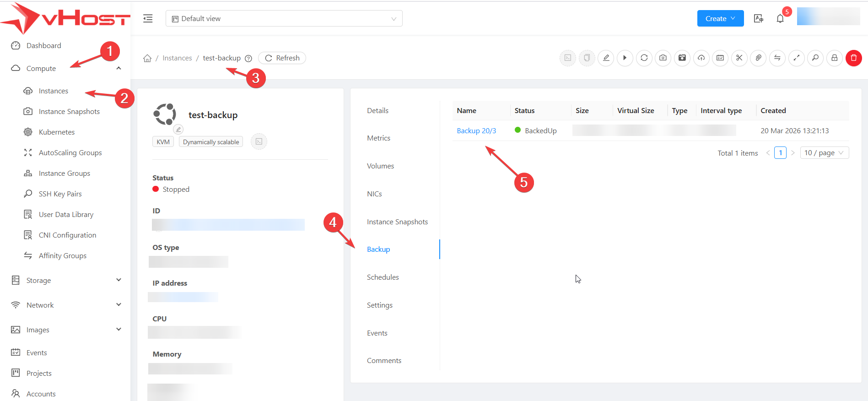The width and height of the screenshot is (868, 401).
Task: Toggle the sidebar collapse menu icon
Action: 148,19
